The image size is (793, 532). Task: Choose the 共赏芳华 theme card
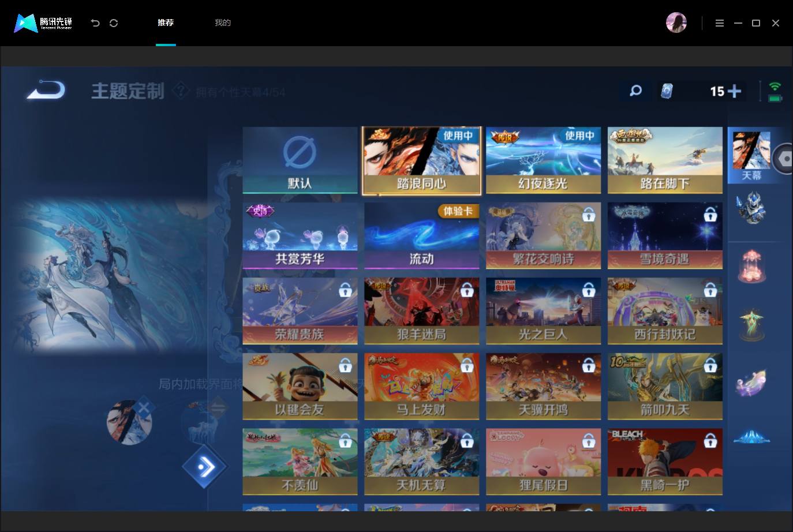(x=300, y=236)
